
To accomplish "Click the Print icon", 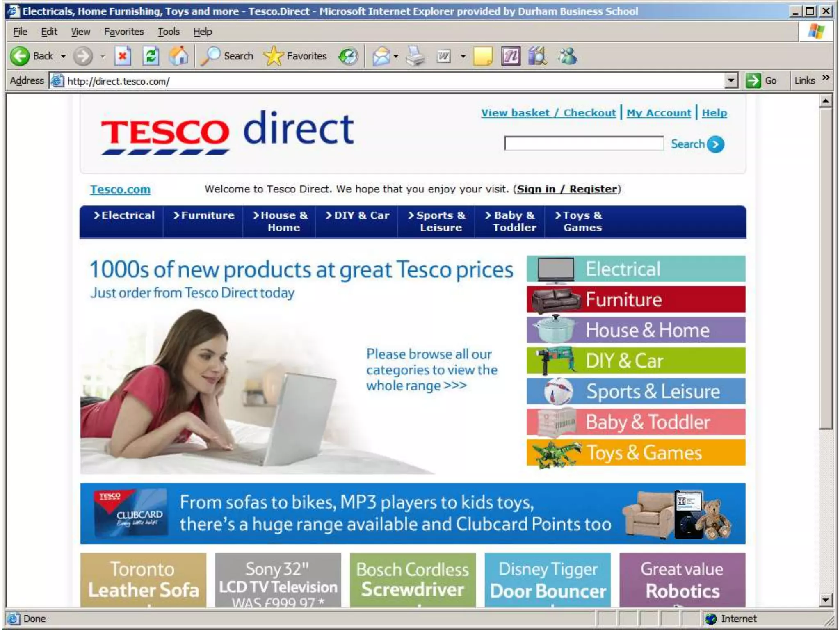I will pos(415,56).
